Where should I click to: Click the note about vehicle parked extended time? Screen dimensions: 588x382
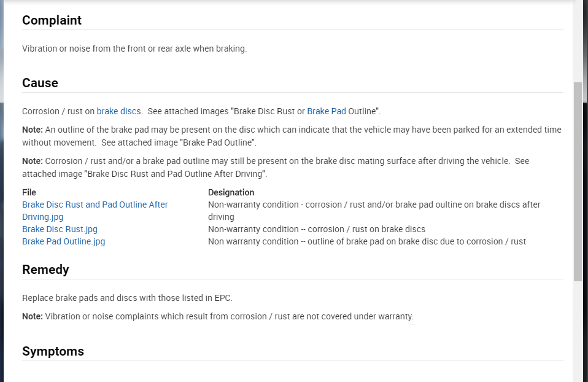click(292, 136)
